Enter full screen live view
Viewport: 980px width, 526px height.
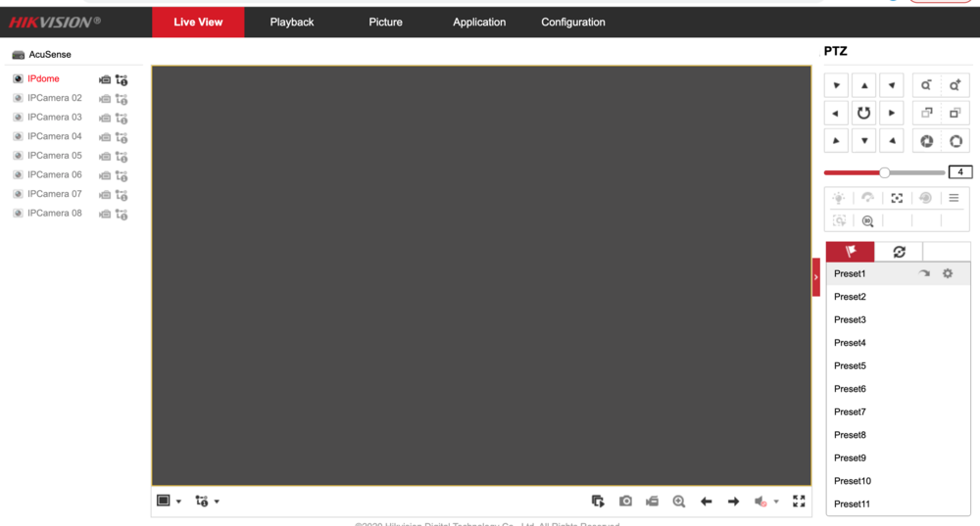[x=799, y=502]
